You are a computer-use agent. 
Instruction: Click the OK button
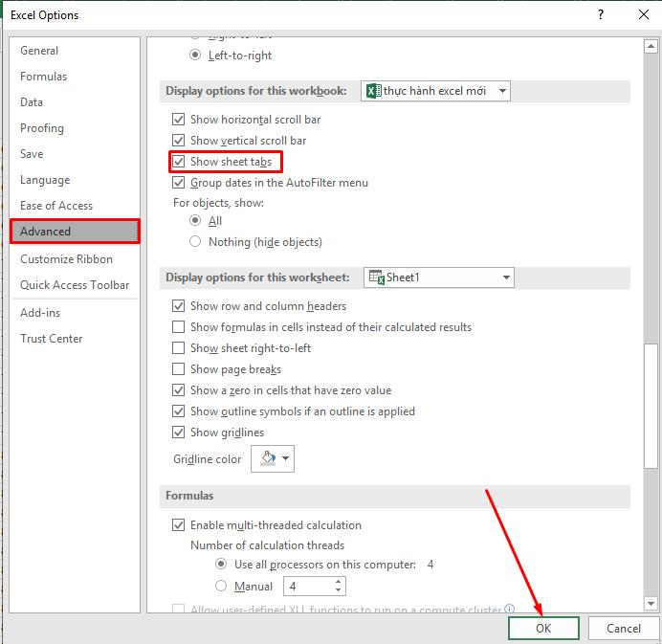543,629
